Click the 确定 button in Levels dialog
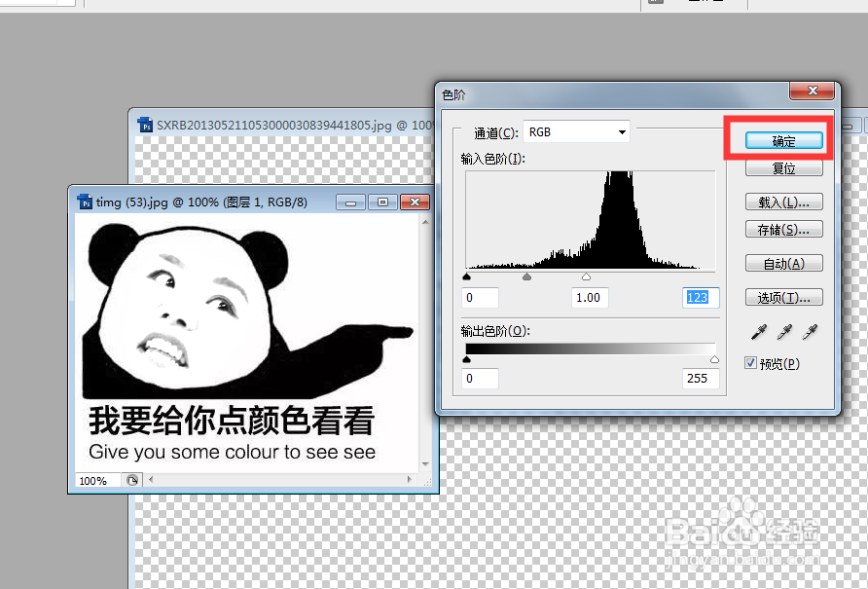The image size is (868, 589). coord(783,141)
